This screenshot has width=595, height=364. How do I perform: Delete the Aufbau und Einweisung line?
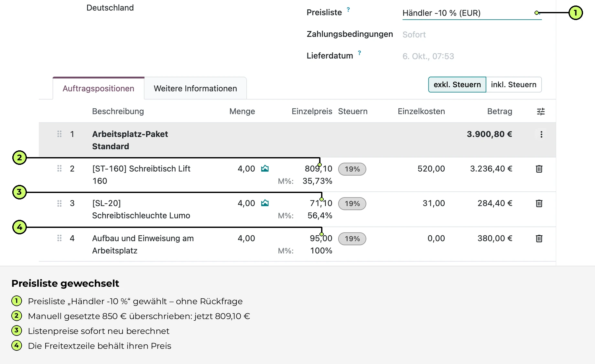pyautogui.click(x=539, y=239)
